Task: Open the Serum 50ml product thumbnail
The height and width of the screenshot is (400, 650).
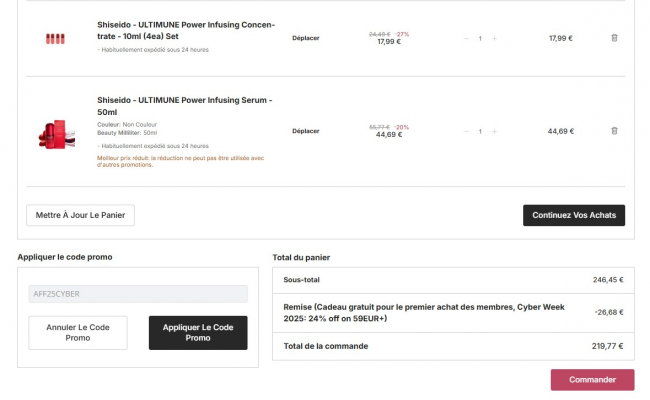Action: (54, 134)
